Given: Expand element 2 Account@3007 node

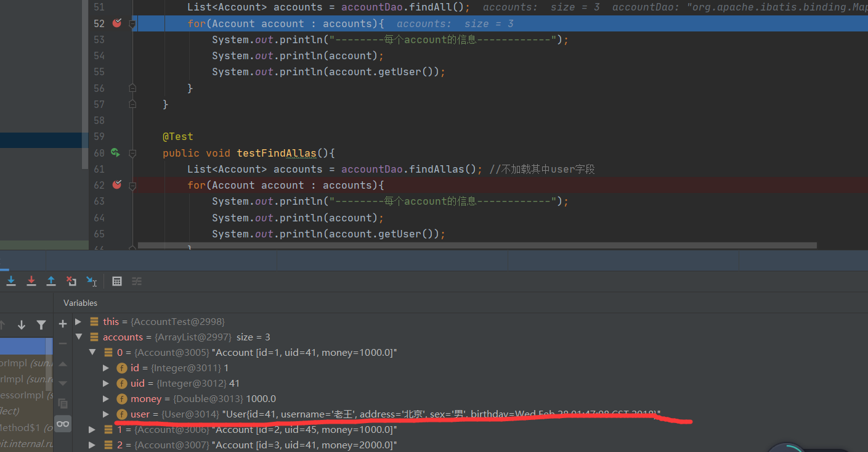Looking at the screenshot, I should click(92, 445).
